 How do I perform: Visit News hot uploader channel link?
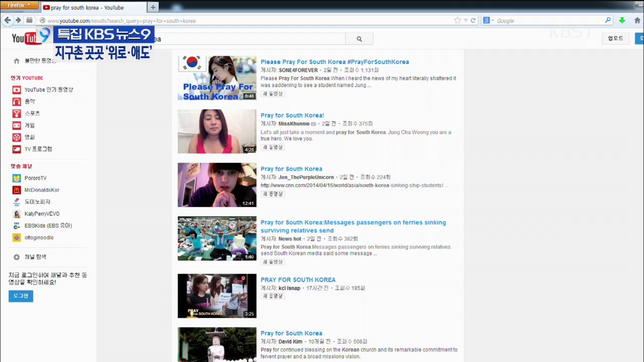click(x=290, y=239)
